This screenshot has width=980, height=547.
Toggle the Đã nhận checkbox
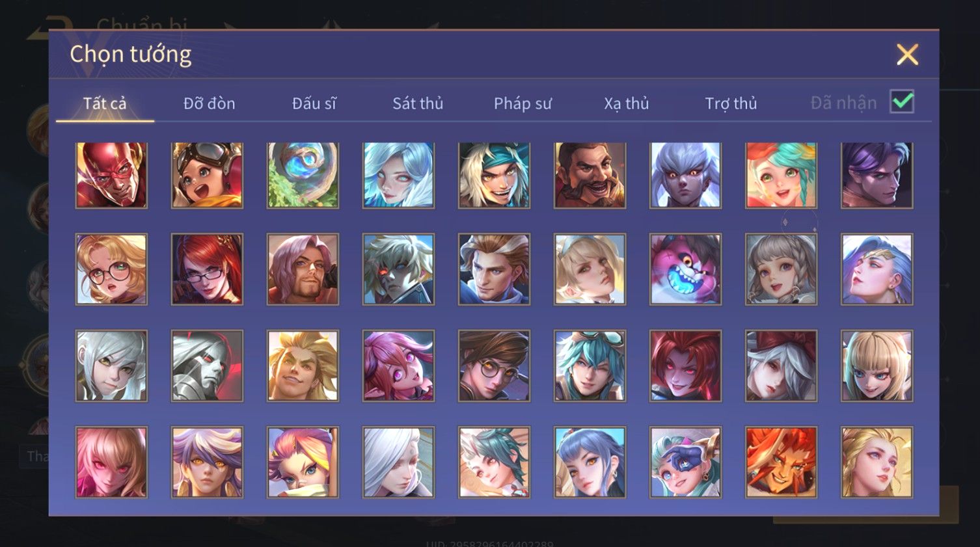[902, 102]
